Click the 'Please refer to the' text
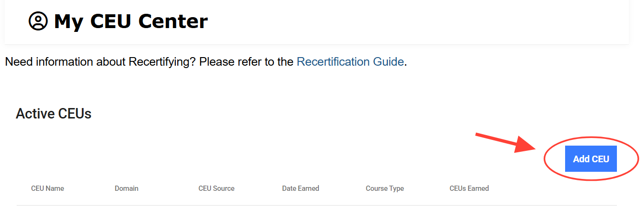 coord(246,62)
